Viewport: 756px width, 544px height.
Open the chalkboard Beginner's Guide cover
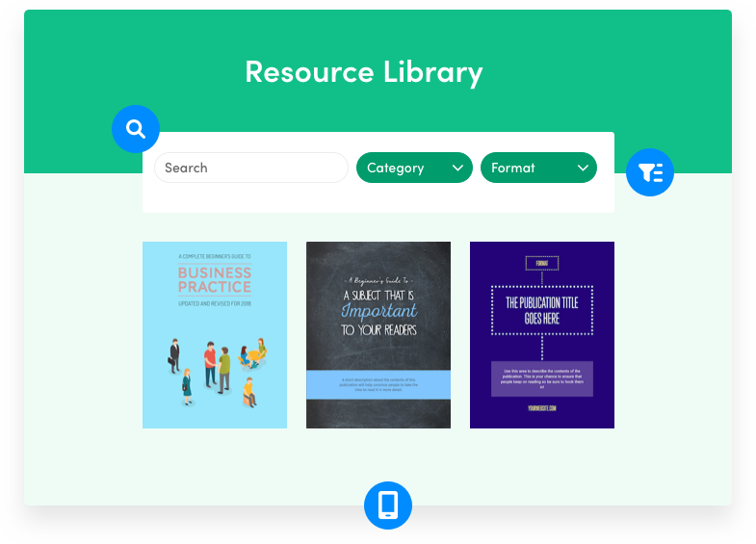[378, 334]
